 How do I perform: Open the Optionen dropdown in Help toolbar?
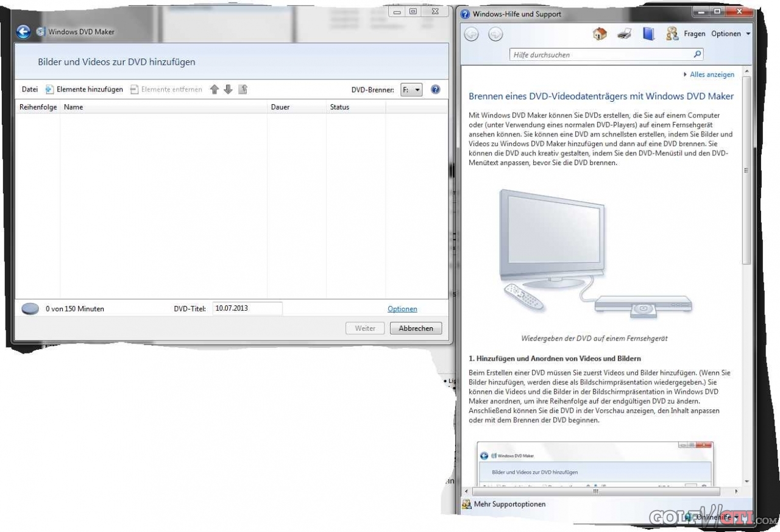tap(731, 34)
